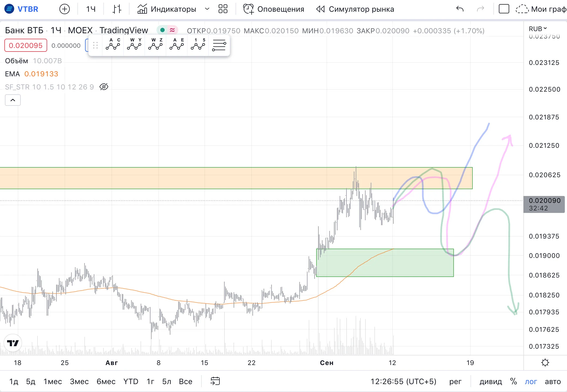Open price scale settings gear
Screen dimensions: 567x392
545,363
